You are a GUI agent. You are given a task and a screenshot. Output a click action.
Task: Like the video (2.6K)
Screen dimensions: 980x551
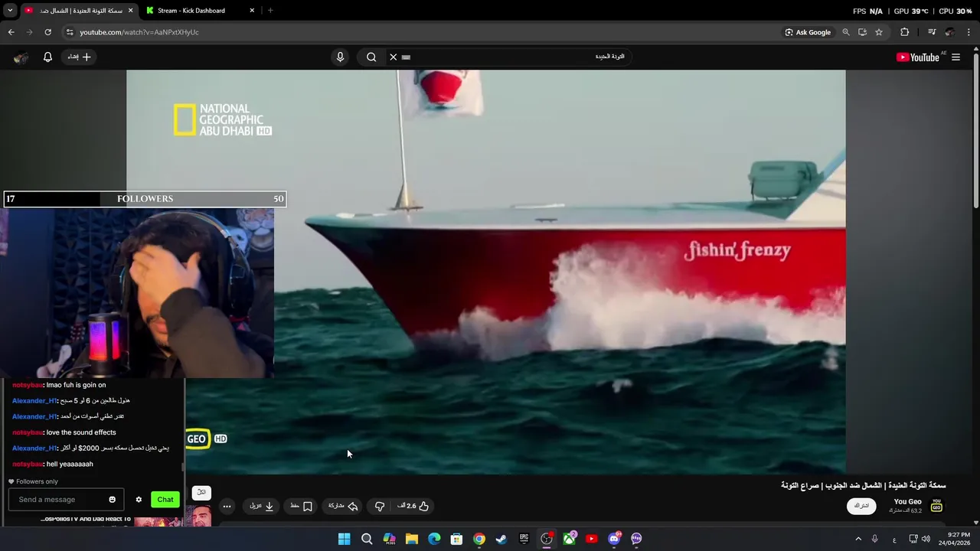click(x=413, y=506)
